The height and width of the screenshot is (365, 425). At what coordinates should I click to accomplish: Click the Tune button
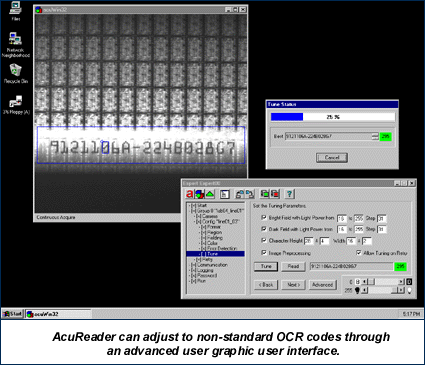[266, 266]
